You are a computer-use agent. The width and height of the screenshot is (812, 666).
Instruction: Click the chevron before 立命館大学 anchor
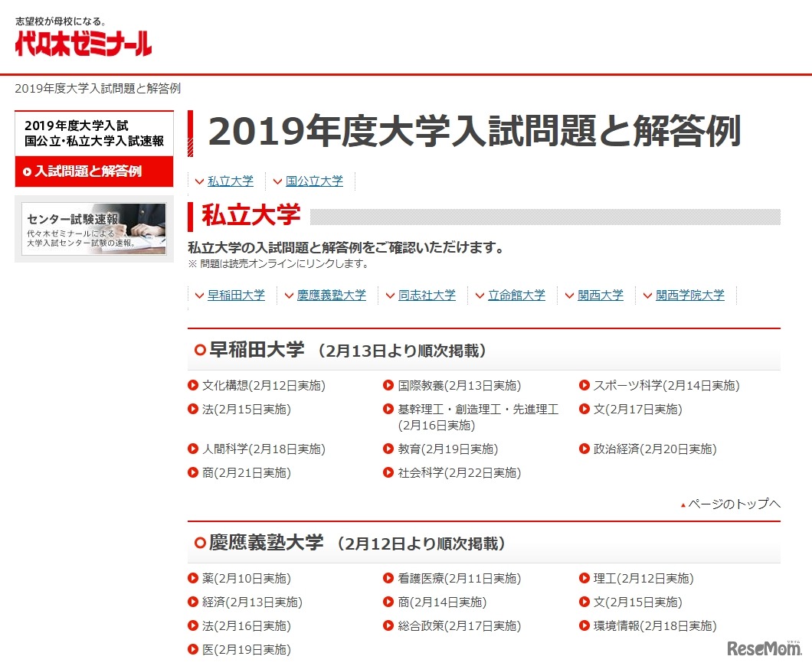(x=480, y=296)
